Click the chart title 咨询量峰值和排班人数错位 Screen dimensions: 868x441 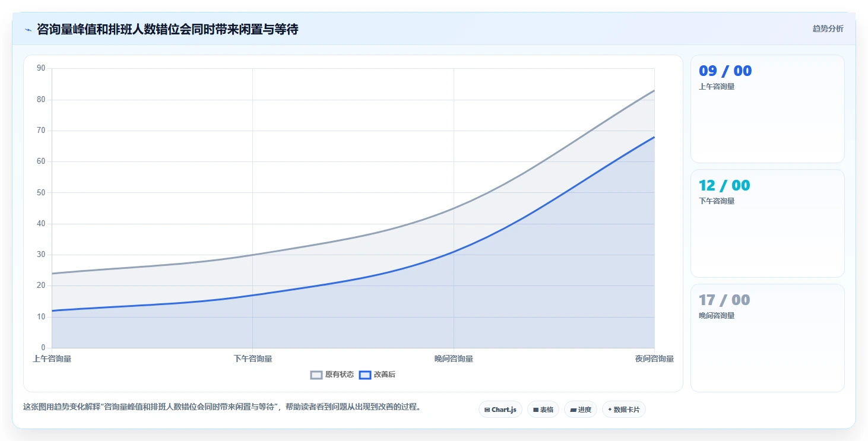[x=167, y=29]
